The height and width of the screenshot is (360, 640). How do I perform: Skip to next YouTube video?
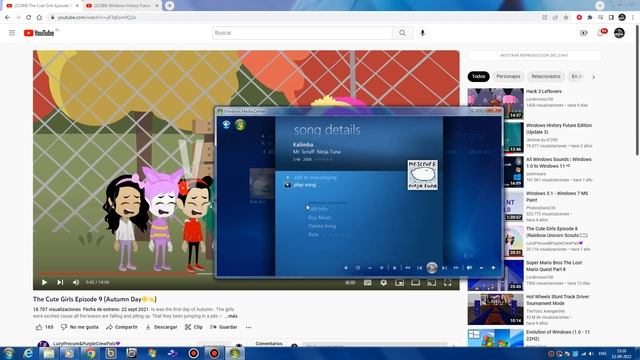point(60,282)
